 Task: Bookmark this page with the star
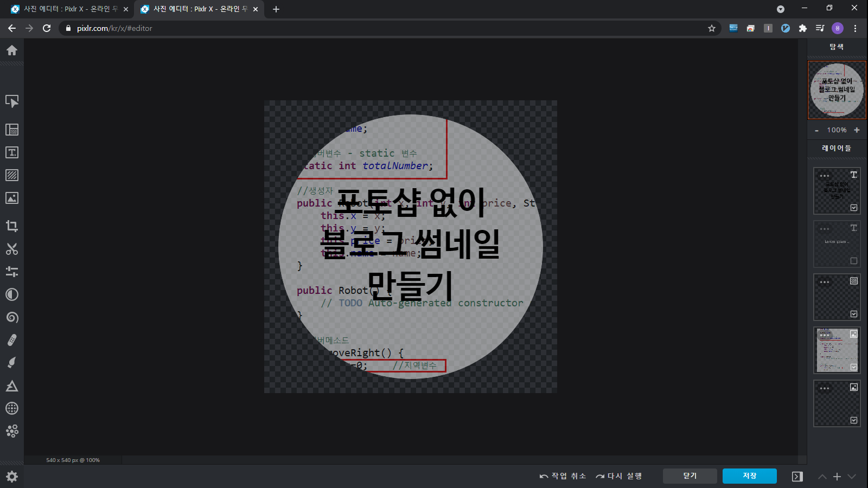click(712, 28)
